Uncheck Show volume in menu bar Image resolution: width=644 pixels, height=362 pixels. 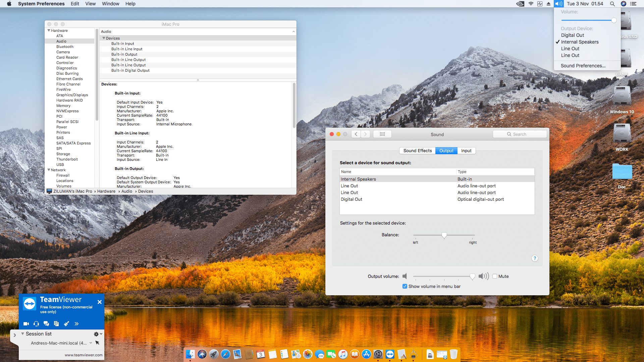coord(405,287)
